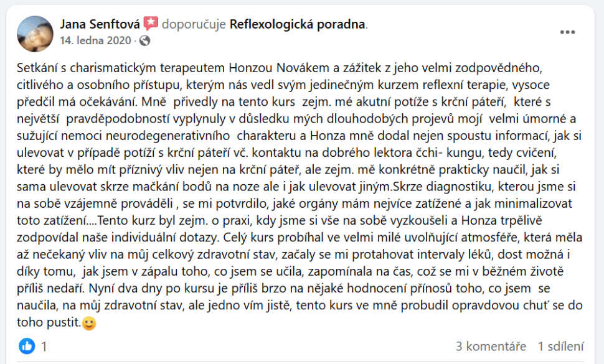Image resolution: width=604 pixels, height=364 pixels.
Task: Open the 1 sdílení shares list
Action: (x=560, y=347)
